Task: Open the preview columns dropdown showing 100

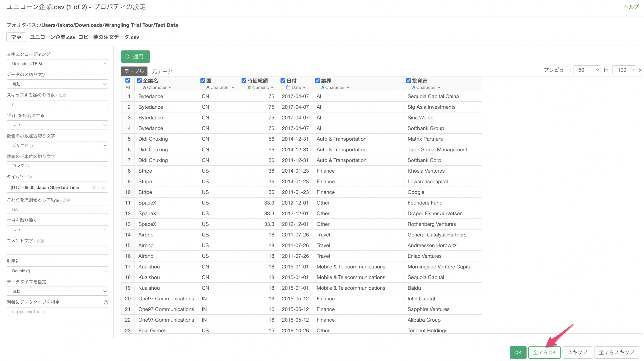Action: 624,70
